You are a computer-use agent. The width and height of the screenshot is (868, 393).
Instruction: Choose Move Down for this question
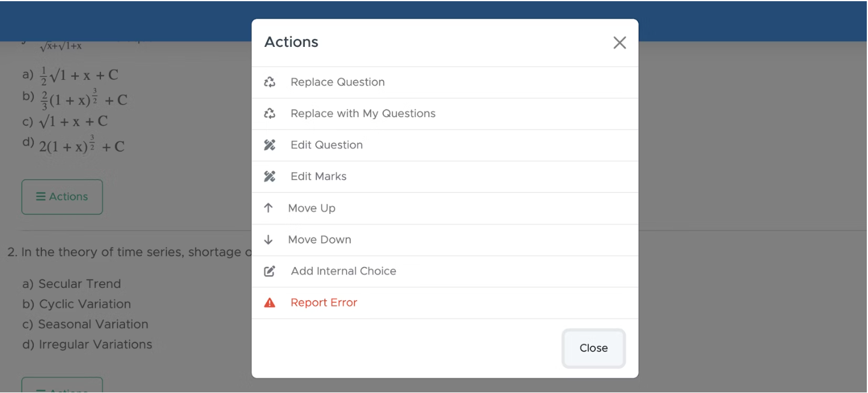445,240
